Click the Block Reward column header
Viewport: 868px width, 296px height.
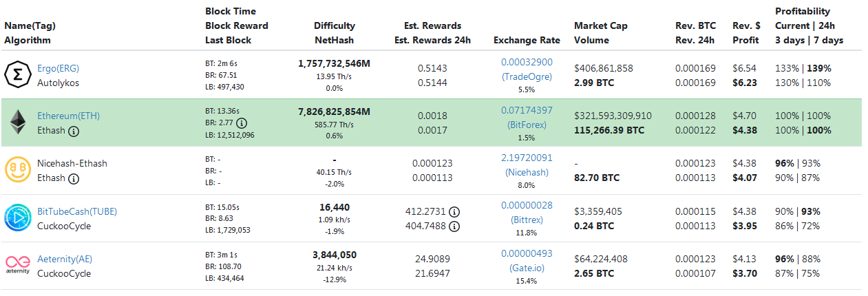click(237, 25)
